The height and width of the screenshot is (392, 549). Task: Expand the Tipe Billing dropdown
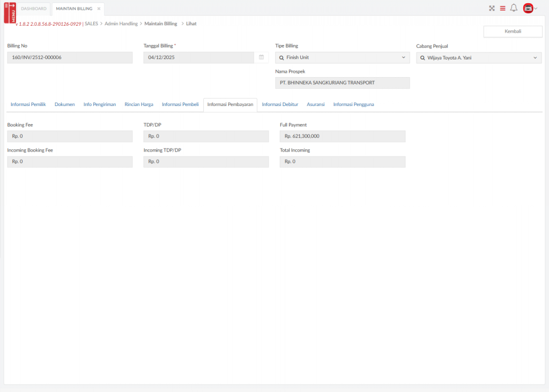point(403,57)
